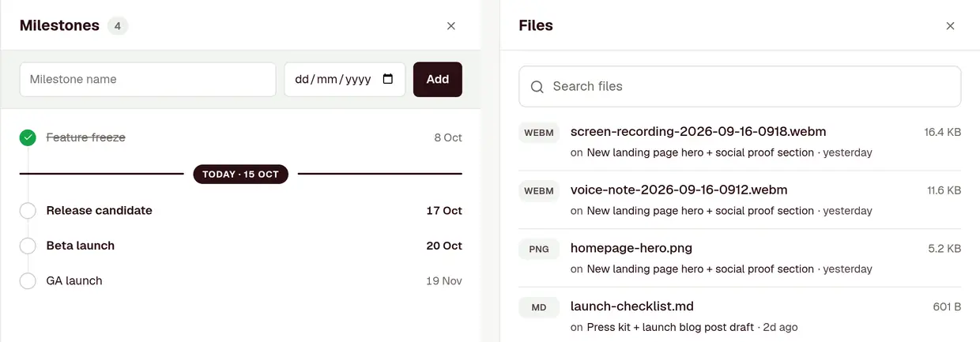Click the Search files field

[740, 86]
